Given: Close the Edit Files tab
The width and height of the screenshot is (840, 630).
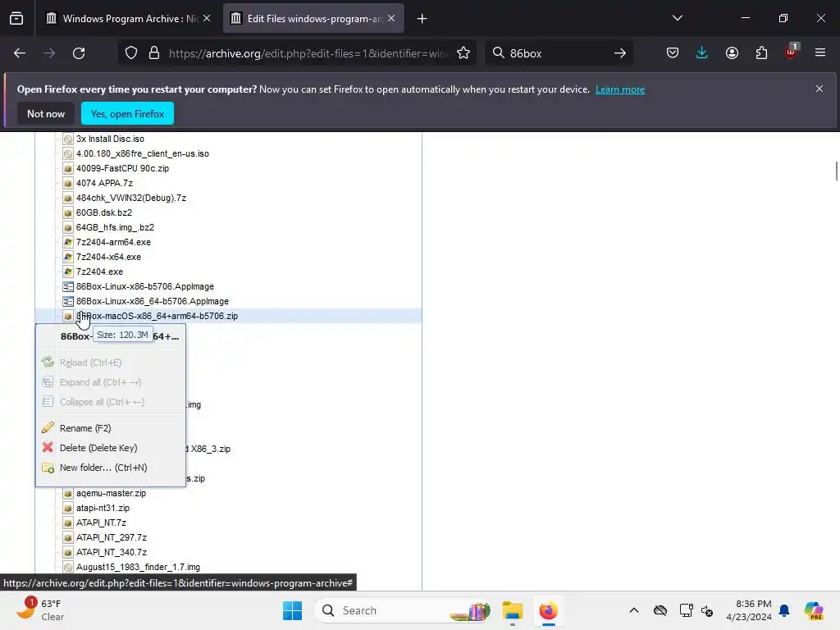Looking at the screenshot, I should 391,19.
